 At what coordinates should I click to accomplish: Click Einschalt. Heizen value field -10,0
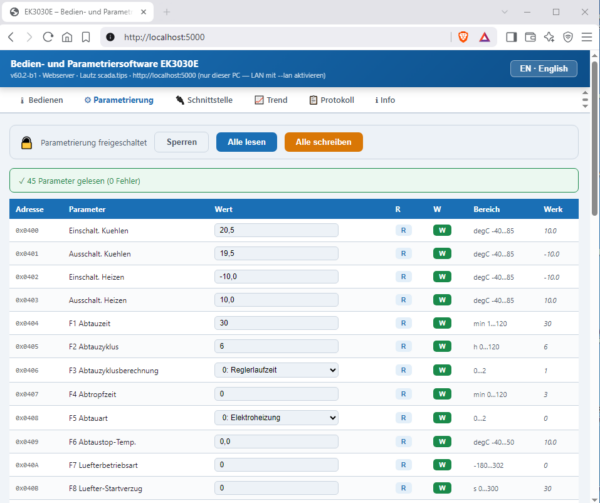[x=276, y=277]
